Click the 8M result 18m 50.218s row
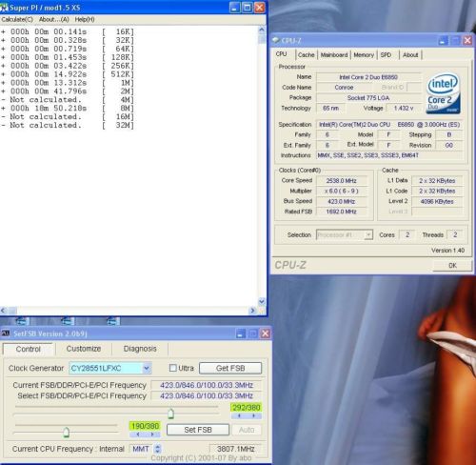476x465 pixels. pyautogui.click(x=68, y=108)
